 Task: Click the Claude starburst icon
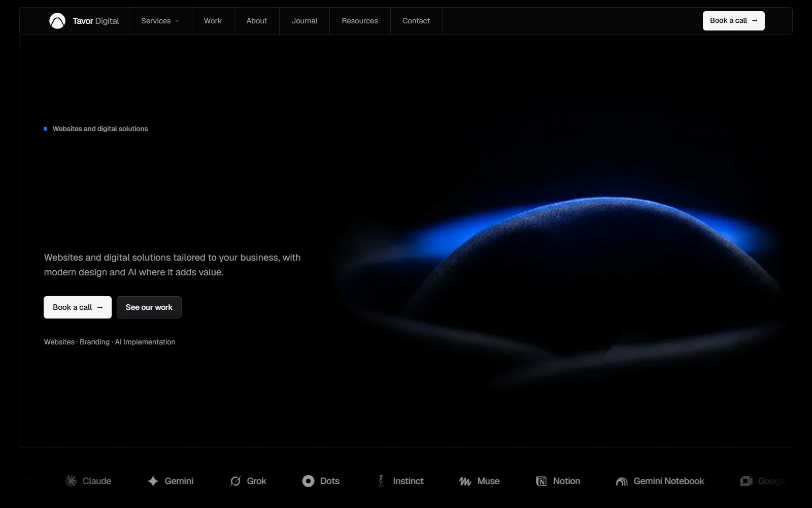pyautogui.click(x=71, y=481)
